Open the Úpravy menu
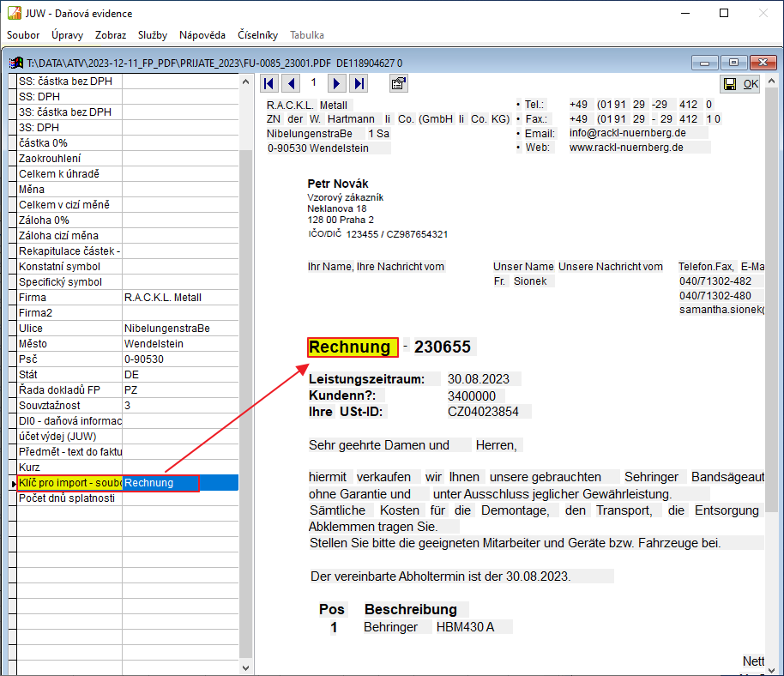 [x=67, y=35]
